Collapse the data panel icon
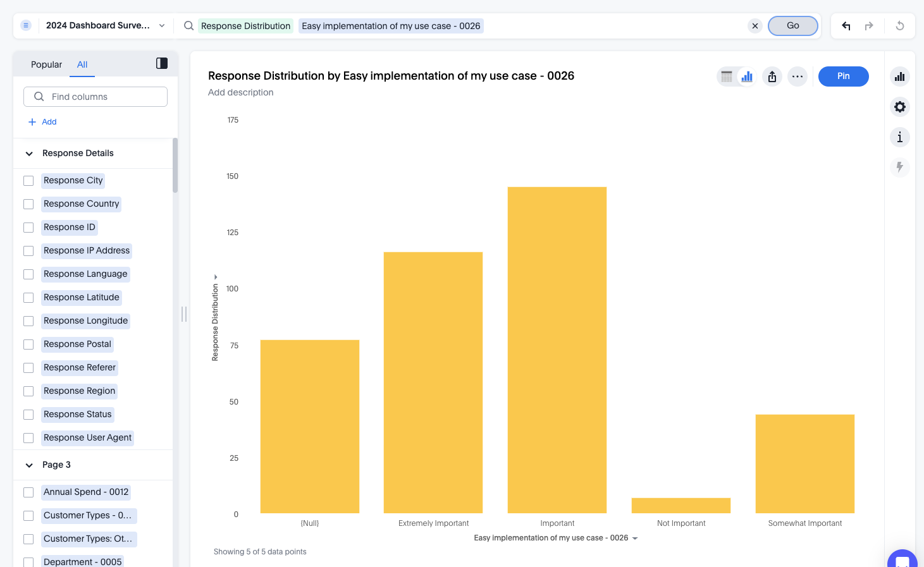The height and width of the screenshot is (567, 924). tap(162, 63)
